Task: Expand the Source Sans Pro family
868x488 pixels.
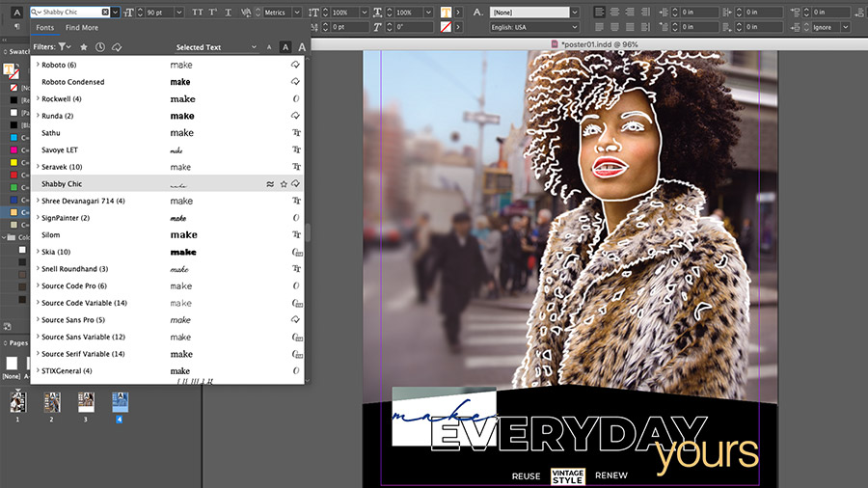Action: tap(38, 320)
